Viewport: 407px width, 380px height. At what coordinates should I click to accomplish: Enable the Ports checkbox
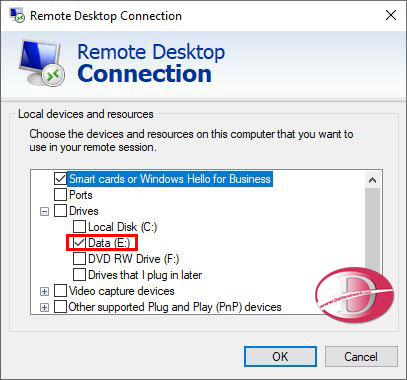coord(60,195)
